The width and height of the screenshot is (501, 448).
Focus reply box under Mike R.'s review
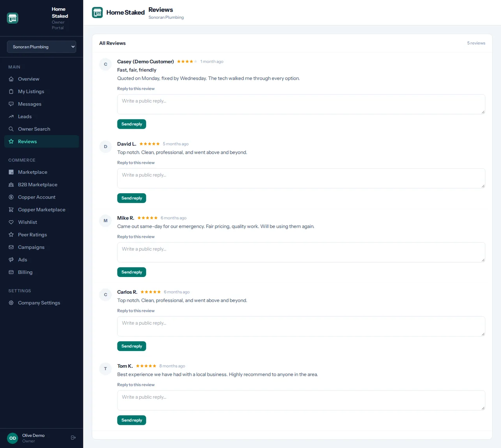click(301, 252)
